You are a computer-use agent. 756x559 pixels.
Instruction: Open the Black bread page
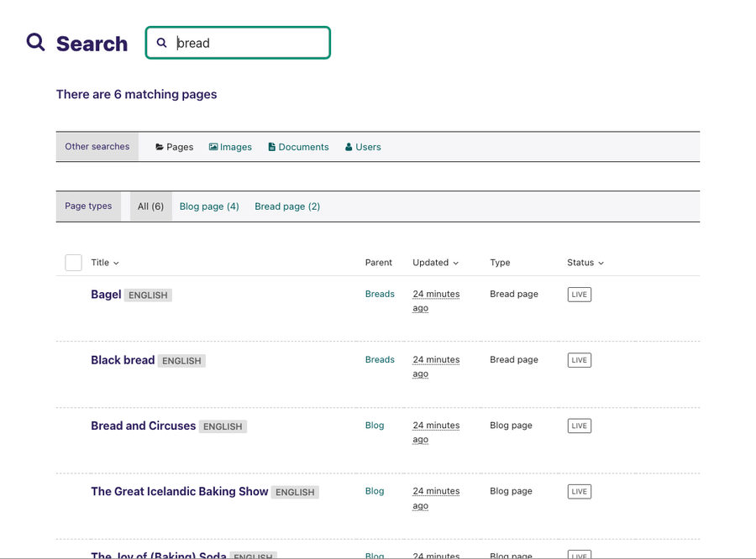point(123,360)
